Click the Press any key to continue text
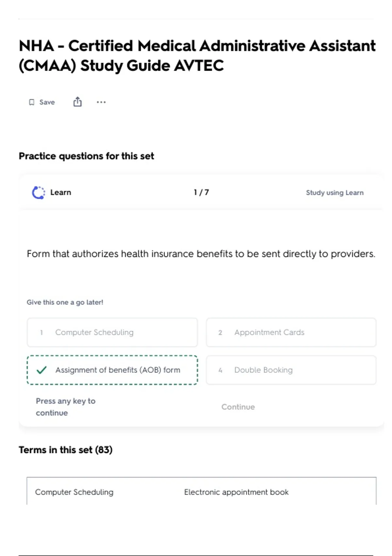The height and width of the screenshot is (556, 392). click(x=66, y=407)
